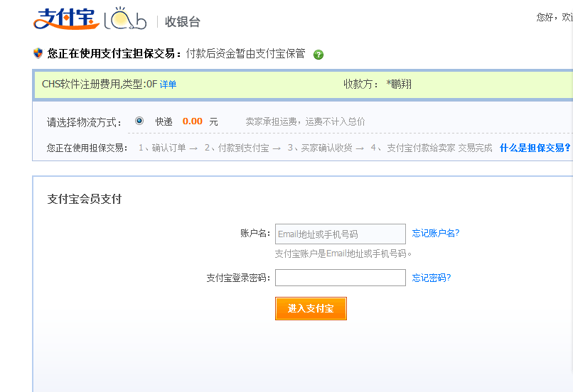
Task: Click the 卖家承担运费 shipping note
Action: (x=305, y=121)
